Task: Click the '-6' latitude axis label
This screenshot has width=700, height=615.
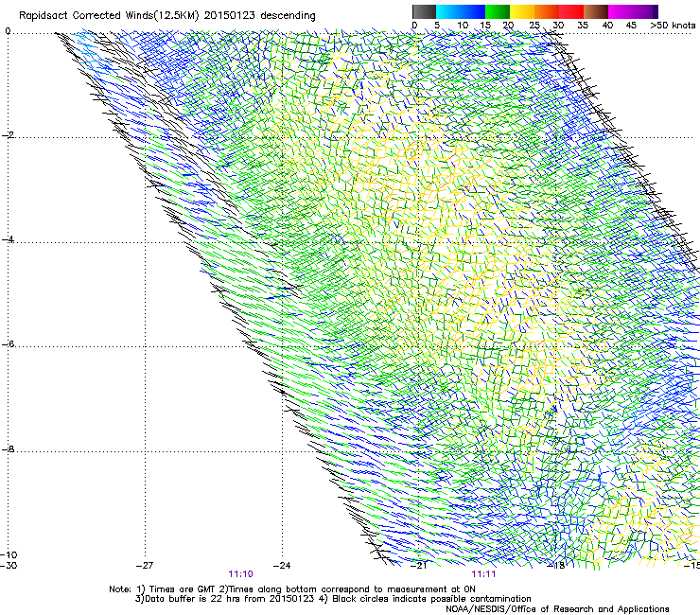Action: (8, 344)
